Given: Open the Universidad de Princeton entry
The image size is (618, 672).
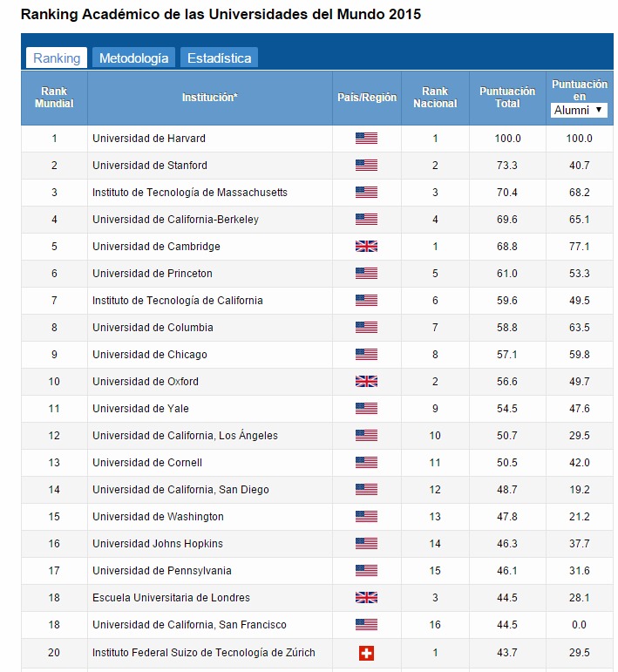Looking at the screenshot, I should [x=153, y=273].
